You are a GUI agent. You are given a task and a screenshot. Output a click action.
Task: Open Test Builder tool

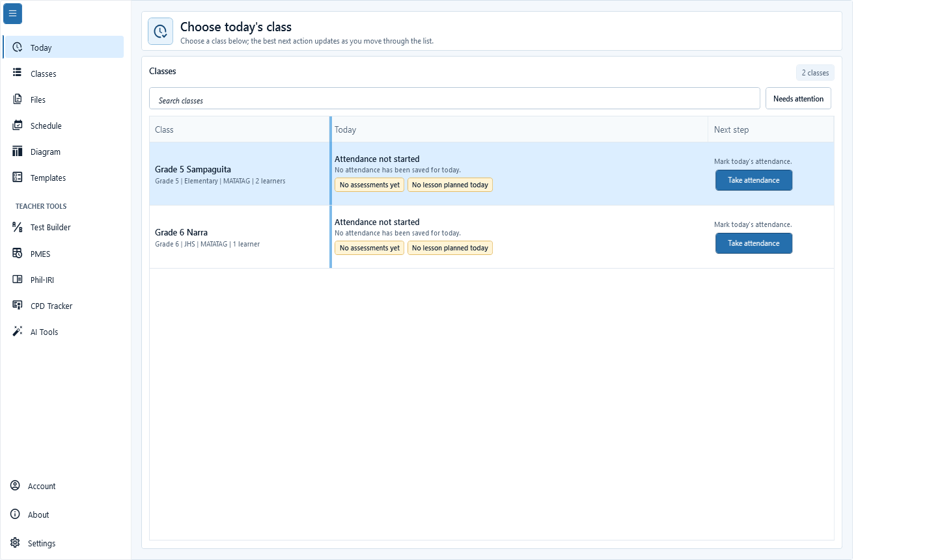point(63,227)
